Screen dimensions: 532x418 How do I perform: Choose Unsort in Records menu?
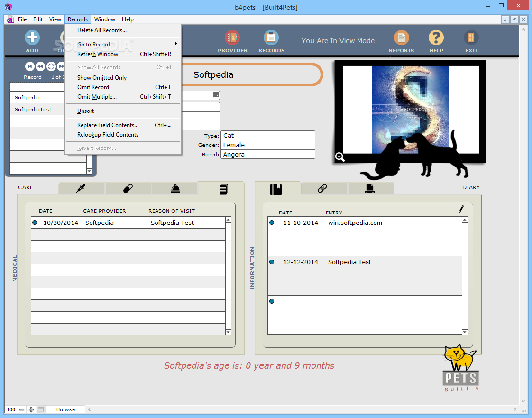[x=123, y=111]
